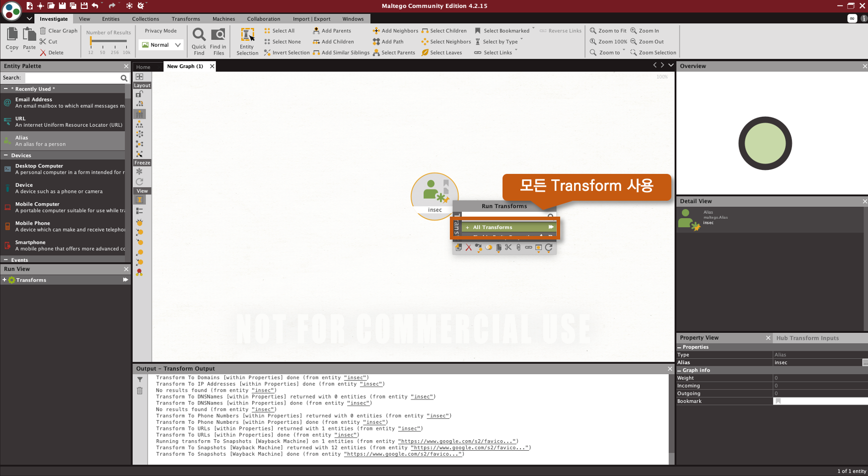Switch to list view icon

pyautogui.click(x=140, y=211)
